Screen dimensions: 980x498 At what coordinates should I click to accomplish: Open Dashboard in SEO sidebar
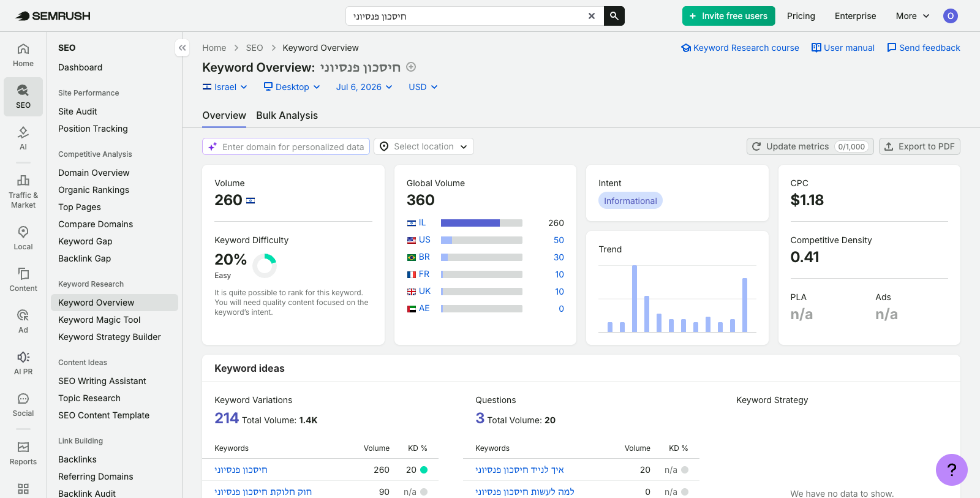(80, 67)
